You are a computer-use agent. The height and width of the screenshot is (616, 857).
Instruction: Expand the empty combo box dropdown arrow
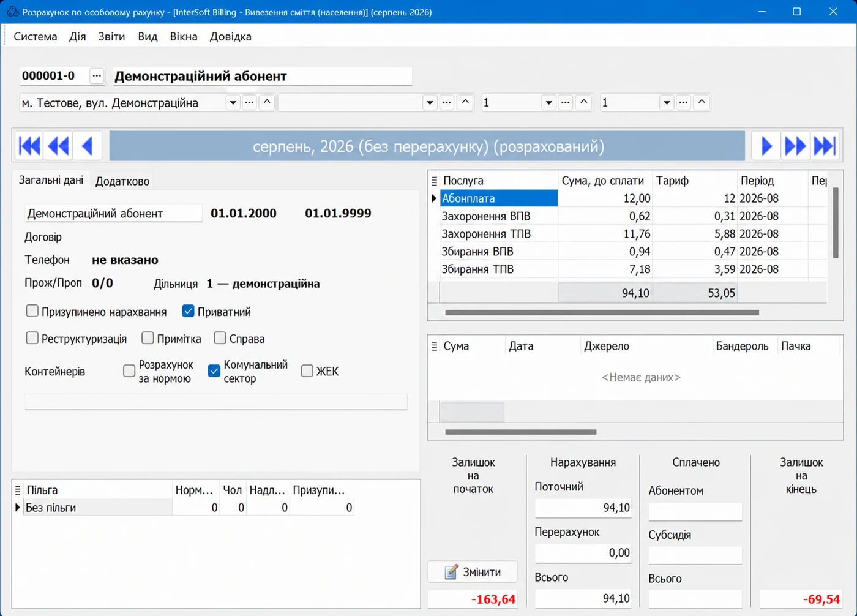coord(430,103)
